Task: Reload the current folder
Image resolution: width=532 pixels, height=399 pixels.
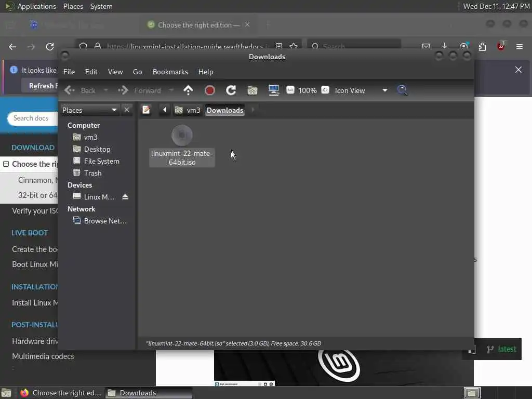Action: click(x=231, y=90)
